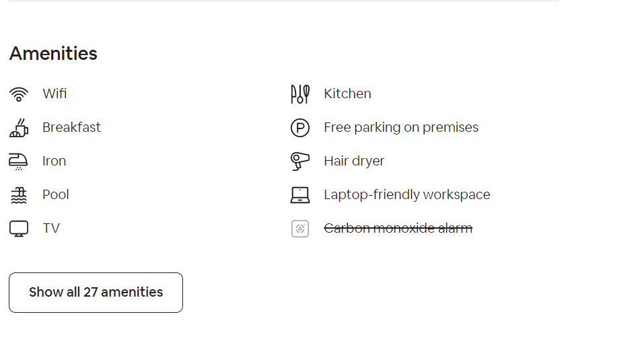The image size is (644, 337).
Task: Click the crossed-out Carbon monoxide alarm text
Action: coord(398,228)
